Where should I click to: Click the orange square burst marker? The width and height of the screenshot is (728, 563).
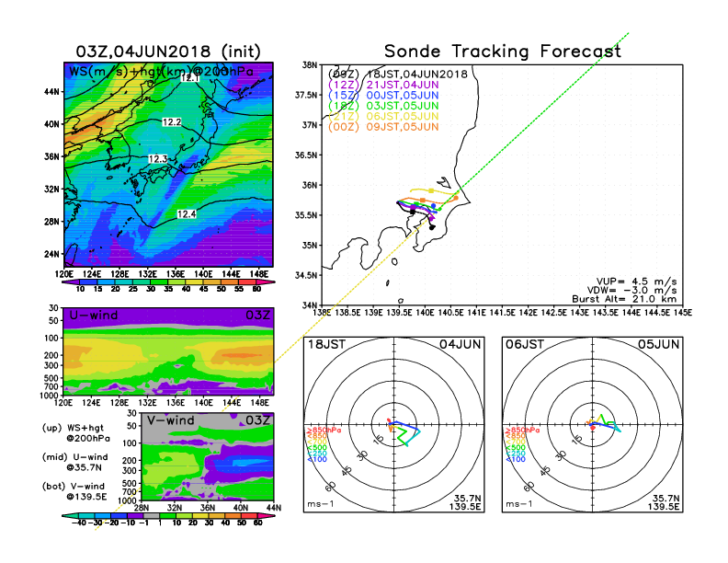point(423,201)
